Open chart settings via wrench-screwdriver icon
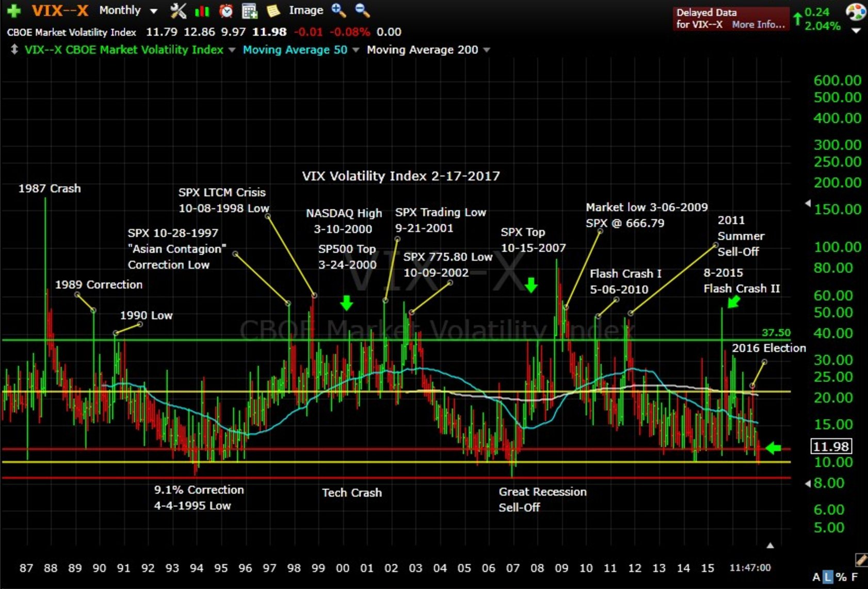Image resolution: width=868 pixels, height=589 pixels. [178, 10]
